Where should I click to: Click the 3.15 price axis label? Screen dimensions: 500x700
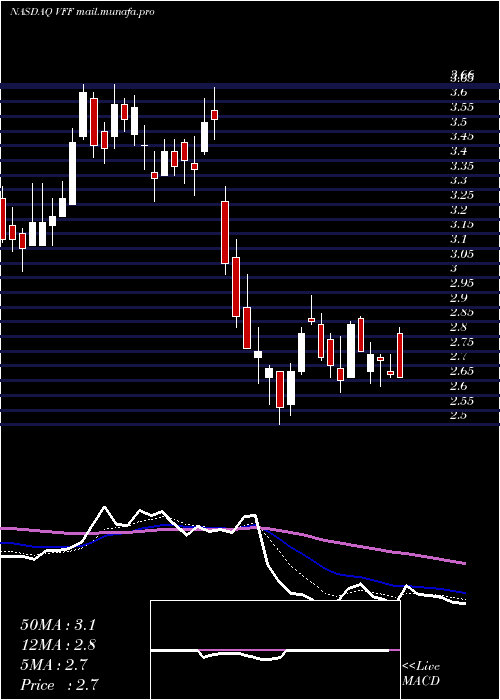pos(462,225)
